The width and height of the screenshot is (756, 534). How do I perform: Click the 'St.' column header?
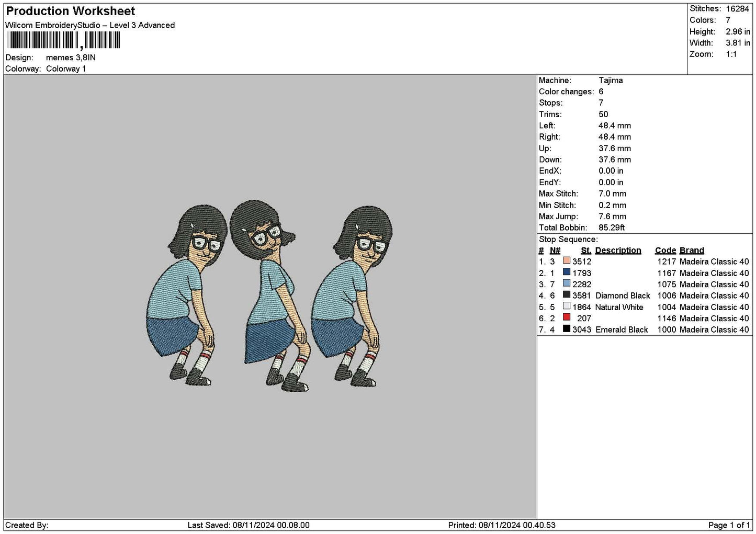pos(586,251)
